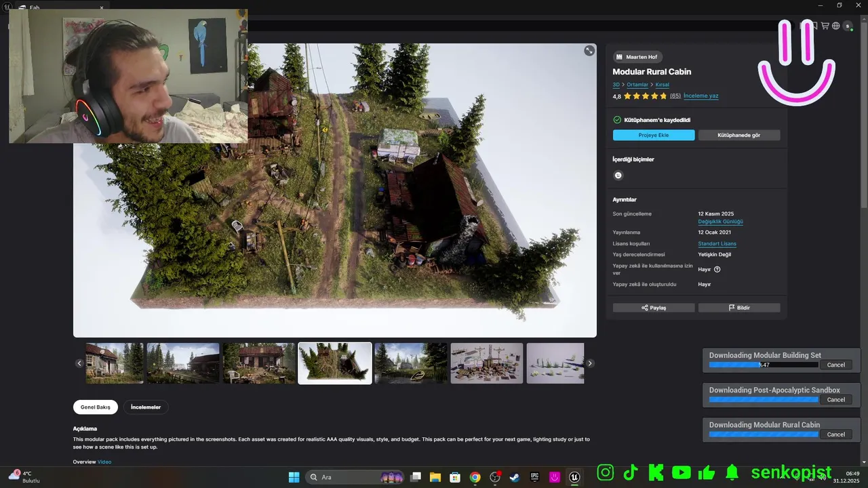Viewport: 868px width, 488px height.
Task: Click the help icon beside Hayır
Action: pyautogui.click(x=717, y=269)
